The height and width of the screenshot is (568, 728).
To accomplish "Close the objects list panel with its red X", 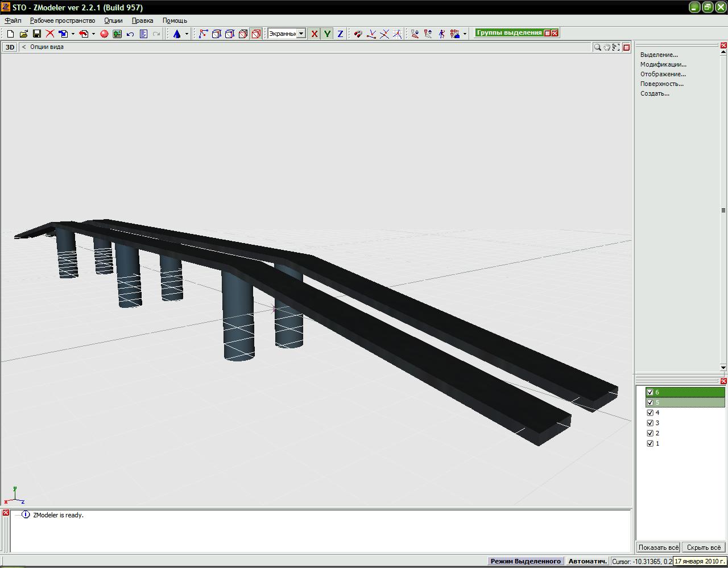I will pos(723,381).
